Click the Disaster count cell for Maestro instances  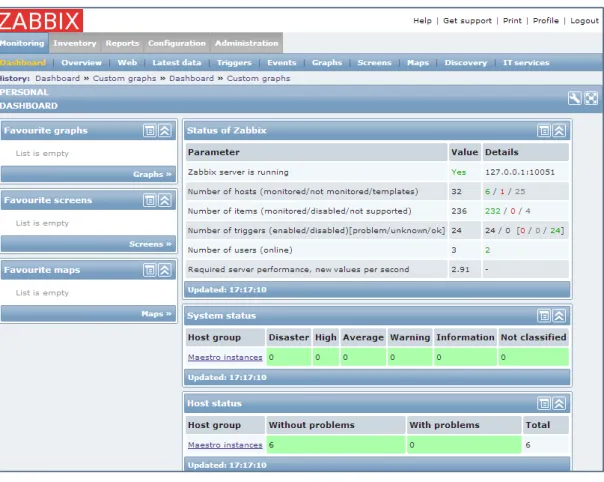pos(289,357)
